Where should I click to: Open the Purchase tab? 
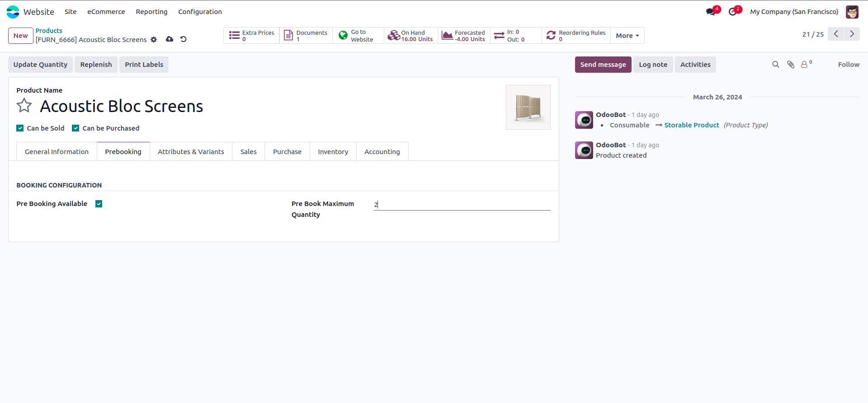(x=287, y=152)
